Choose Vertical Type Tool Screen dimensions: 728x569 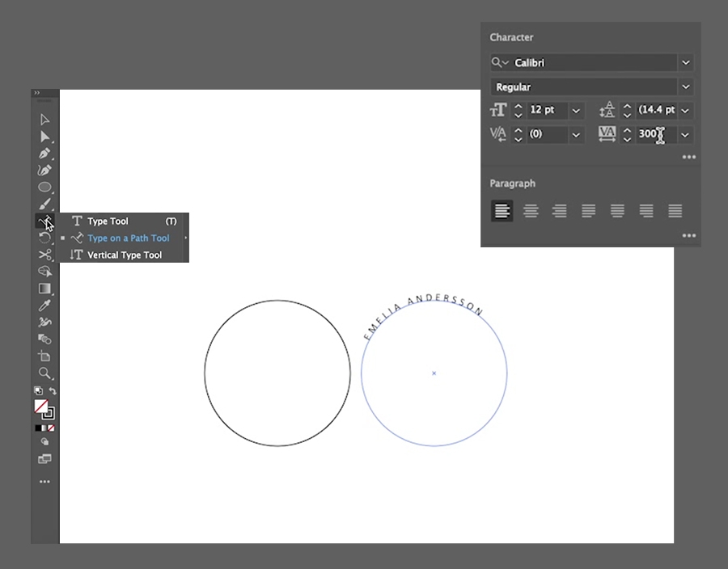(x=124, y=255)
